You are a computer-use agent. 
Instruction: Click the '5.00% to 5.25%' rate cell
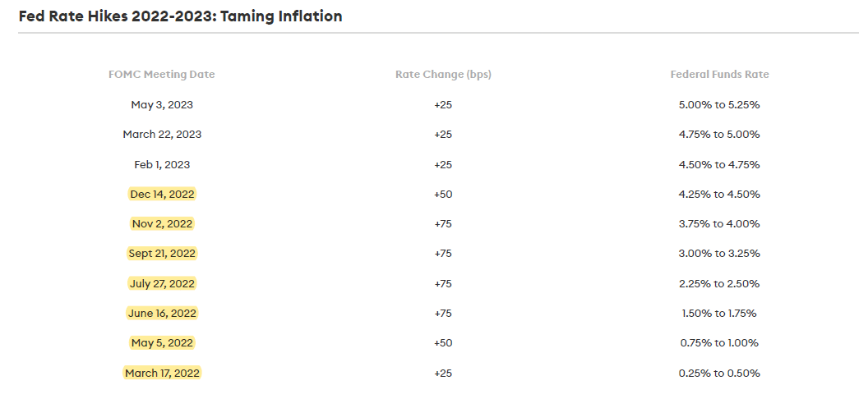[x=719, y=105]
